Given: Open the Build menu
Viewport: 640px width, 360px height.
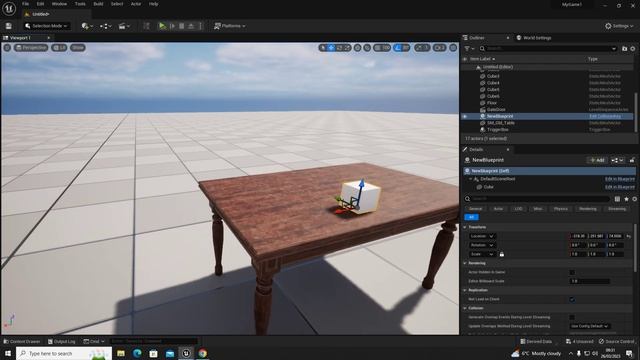Looking at the screenshot, I should pyautogui.click(x=98, y=4).
